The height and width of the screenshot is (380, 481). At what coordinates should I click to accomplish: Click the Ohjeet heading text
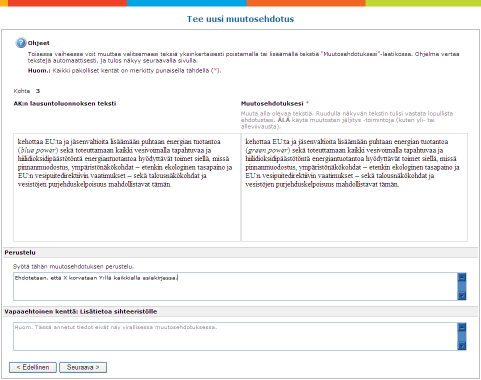click(x=39, y=43)
